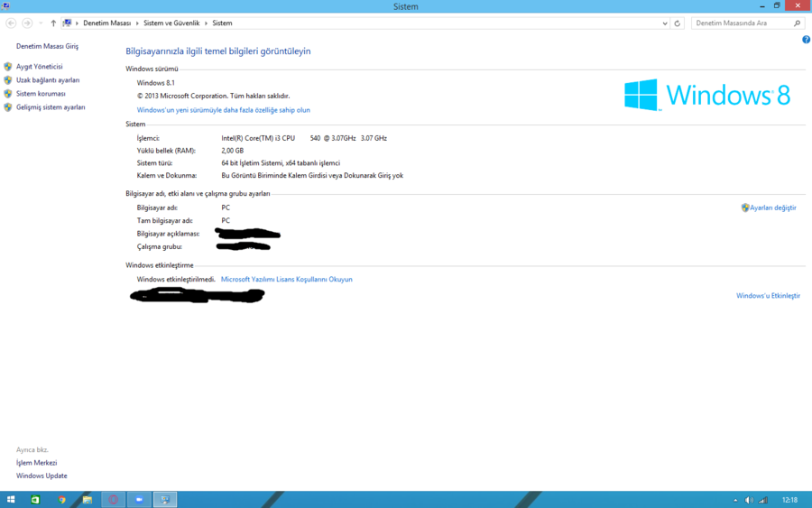Open Sistem ve Güvenlik breadcrumb
The width and height of the screenshot is (812, 508).
point(171,23)
